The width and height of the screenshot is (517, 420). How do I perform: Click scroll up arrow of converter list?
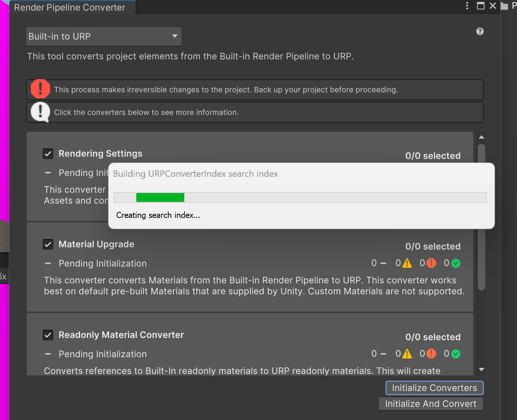click(x=482, y=137)
